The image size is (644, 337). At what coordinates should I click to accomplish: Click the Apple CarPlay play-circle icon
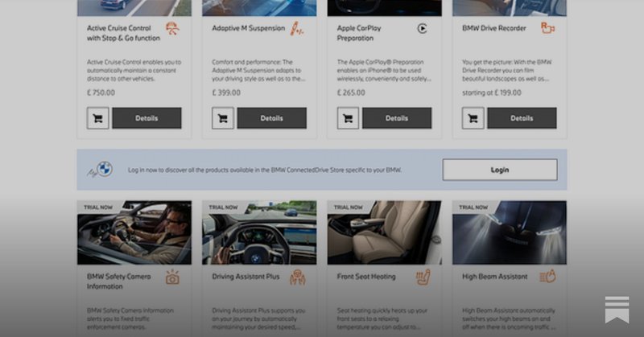coord(422,28)
